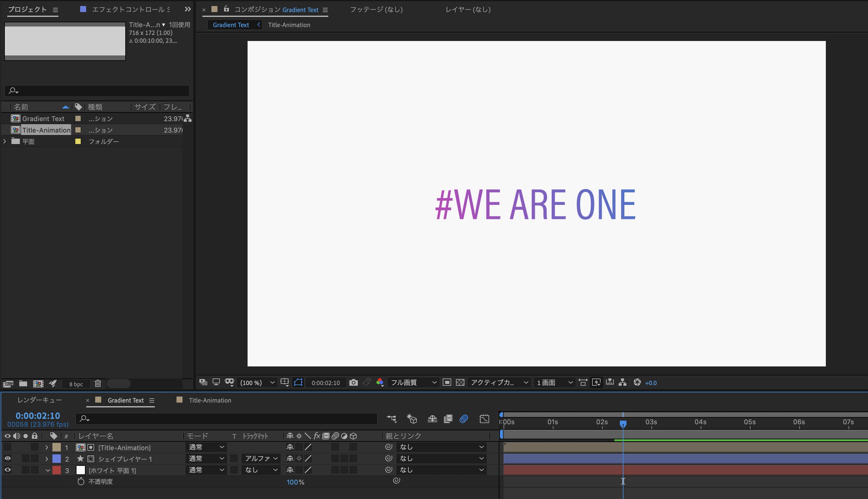
Task: Switch to the Title-Animation timeline tab
Action: (210, 400)
